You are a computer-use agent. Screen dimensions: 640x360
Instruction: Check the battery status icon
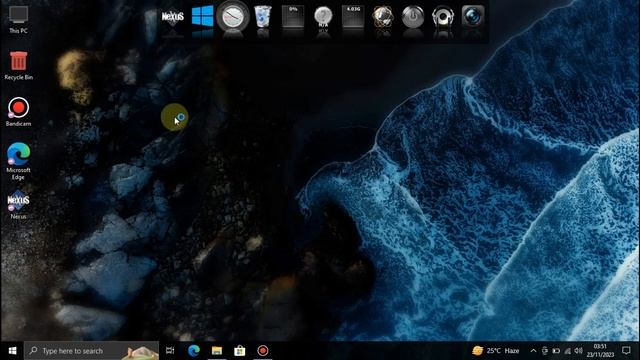(556, 351)
